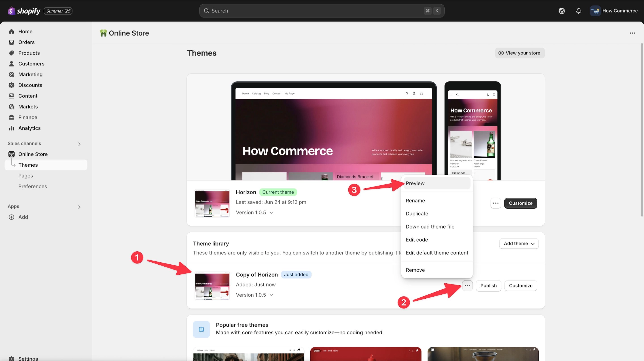Click the eye icon in View your store

click(501, 53)
